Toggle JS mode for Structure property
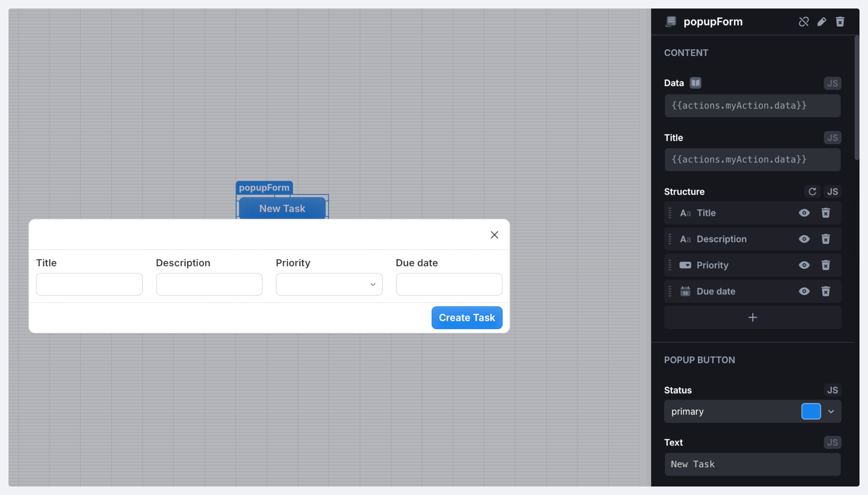This screenshot has width=868, height=495. pos(832,191)
